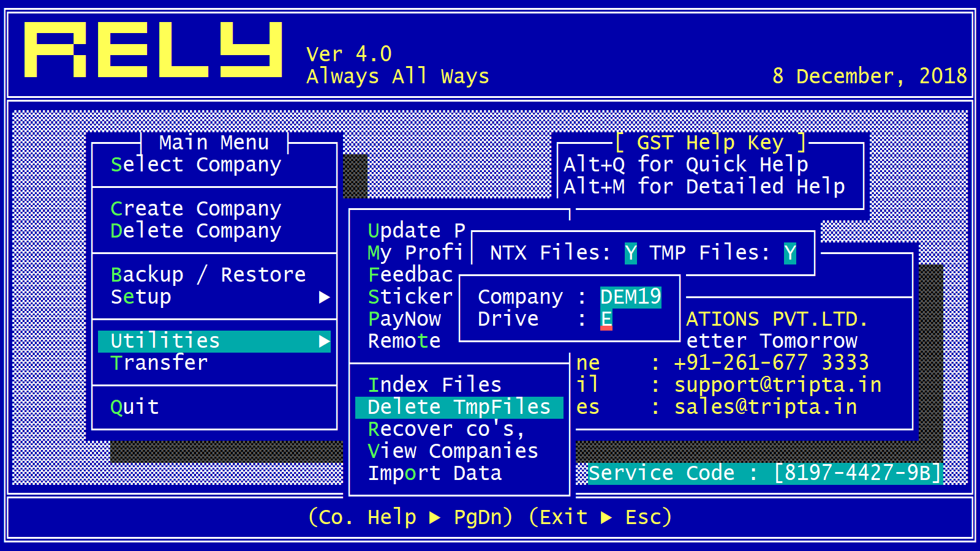Open Create Company menu entry
This screenshot has height=551, width=980.
click(x=196, y=209)
